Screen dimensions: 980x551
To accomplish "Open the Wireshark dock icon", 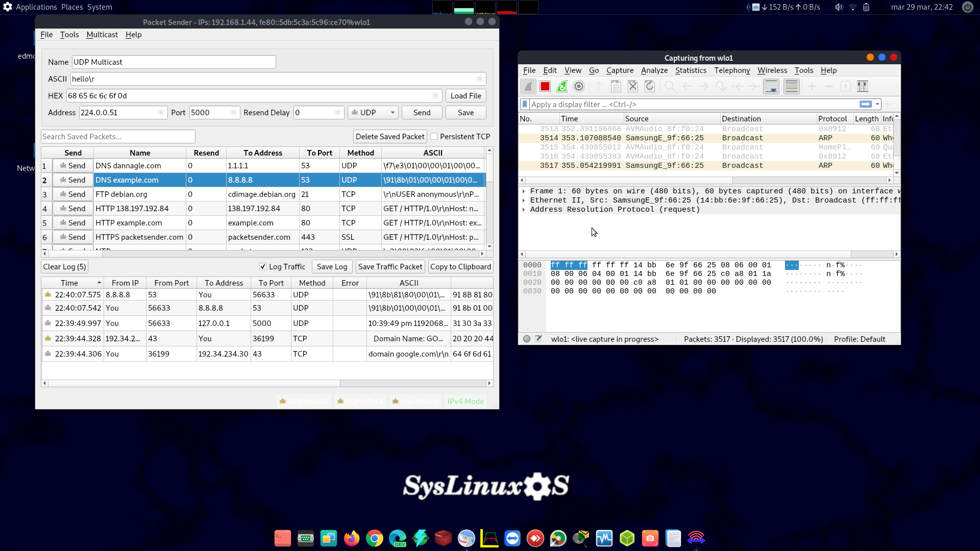I will 466,538.
